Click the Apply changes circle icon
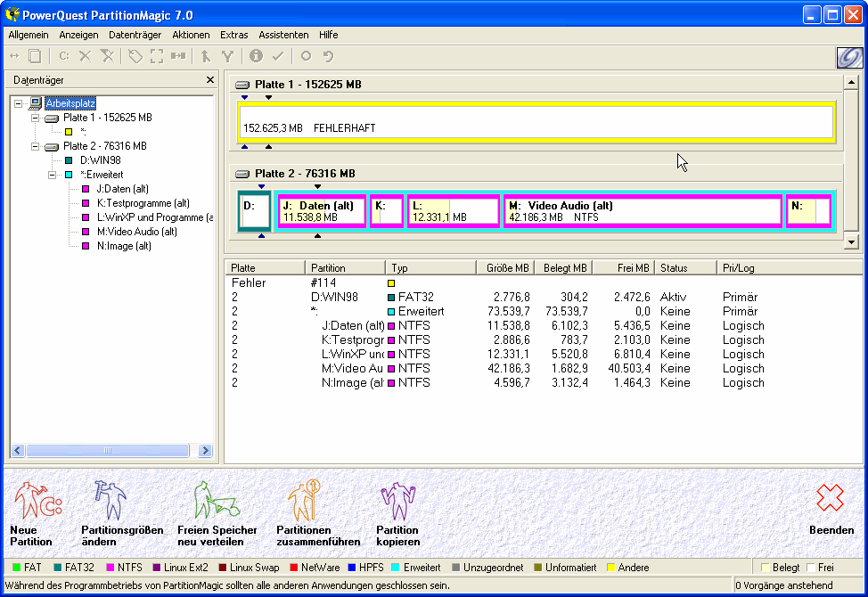This screenshot has height=597, width=868. 307,56
